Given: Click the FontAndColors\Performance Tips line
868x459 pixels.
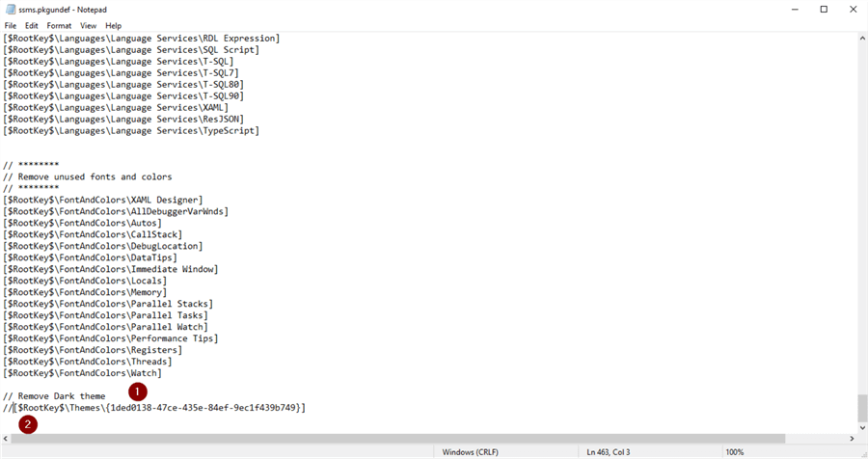Looking at the screenshot, I should coord(111,338).
